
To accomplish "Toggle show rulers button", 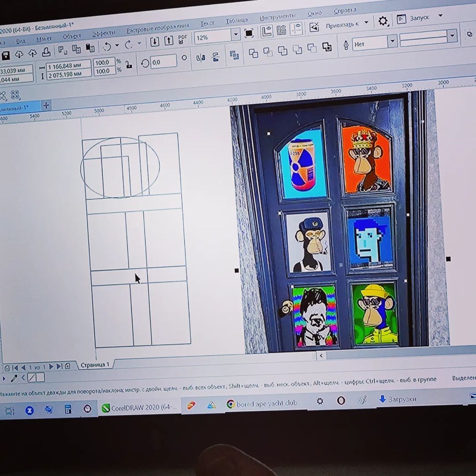I will coord(267,32).
